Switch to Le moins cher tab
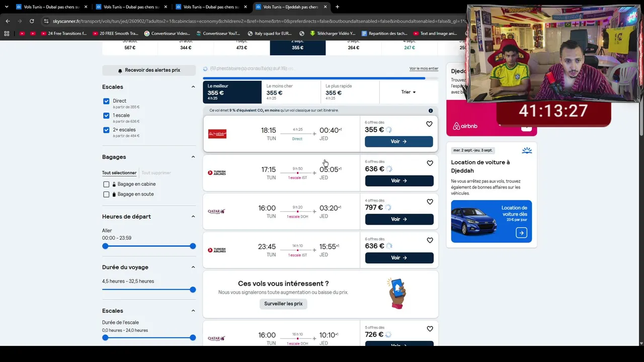The height and width of the screenshot is (362, 644). tap(291, 92)
